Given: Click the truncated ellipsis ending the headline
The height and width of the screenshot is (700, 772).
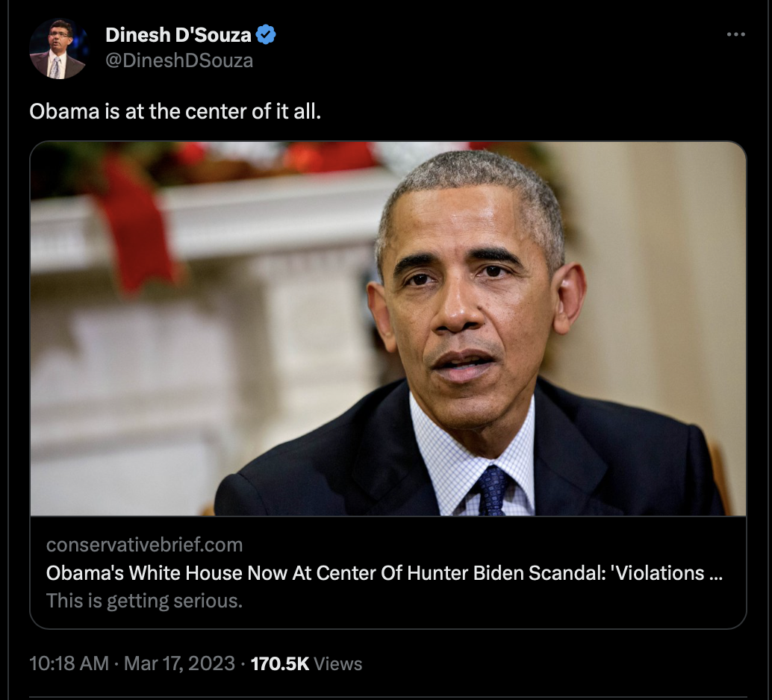Looking at the screenshot, I should (x=716, y=577).
